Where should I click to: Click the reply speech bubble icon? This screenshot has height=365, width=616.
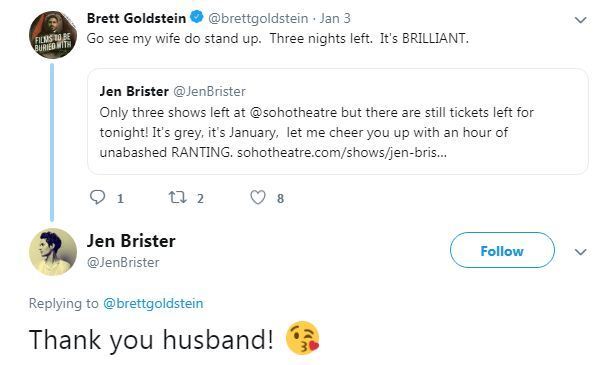[97, 197]
